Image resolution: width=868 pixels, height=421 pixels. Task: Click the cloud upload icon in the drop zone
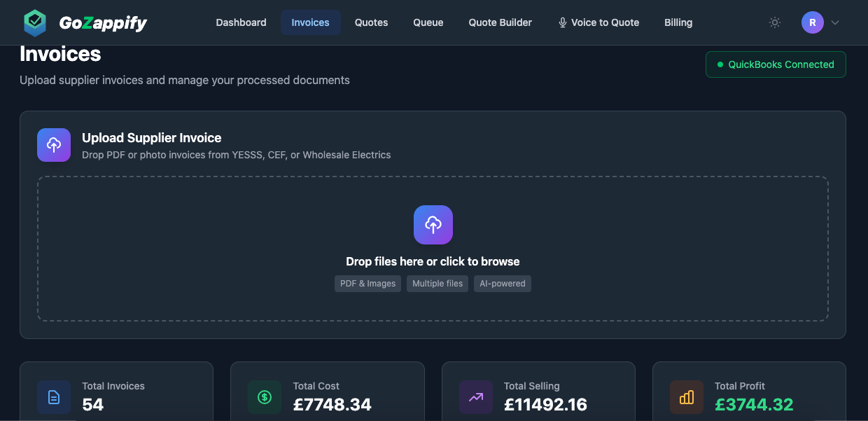click(433, 225)
